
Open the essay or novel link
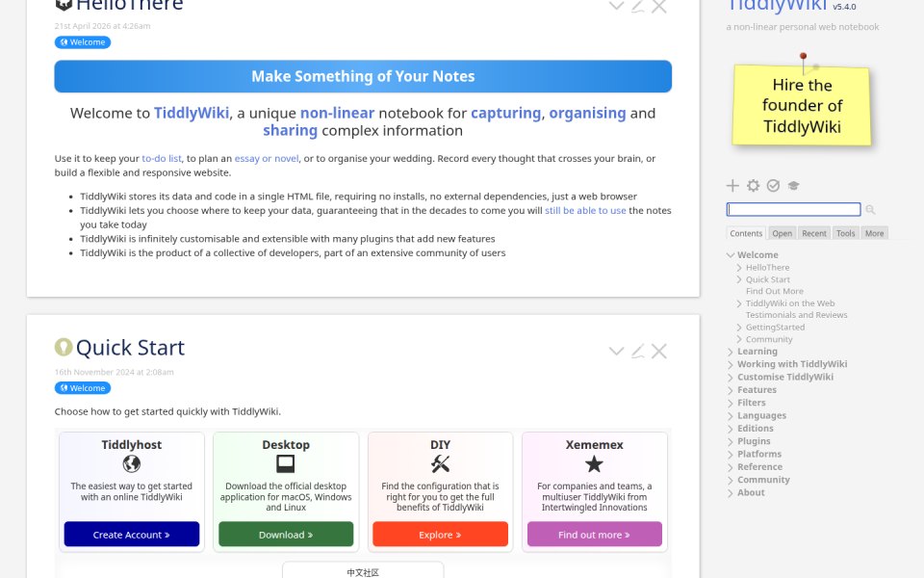tap(267, 159)
